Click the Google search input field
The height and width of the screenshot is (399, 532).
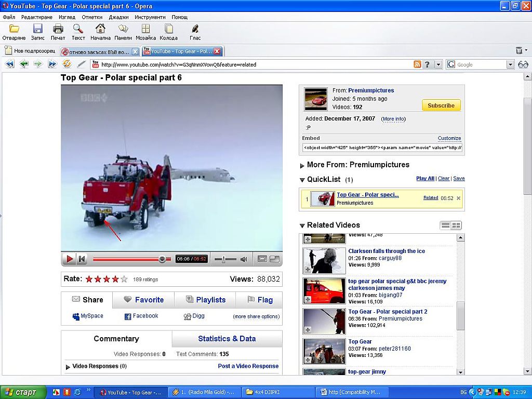tap(481, 64)
